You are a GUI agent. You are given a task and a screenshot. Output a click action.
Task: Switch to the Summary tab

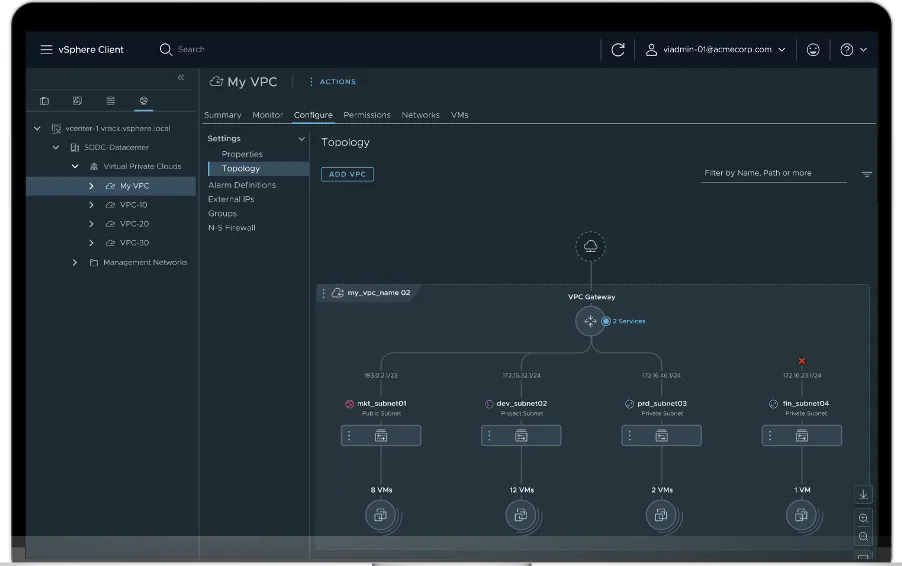click(x=223, y=115)
